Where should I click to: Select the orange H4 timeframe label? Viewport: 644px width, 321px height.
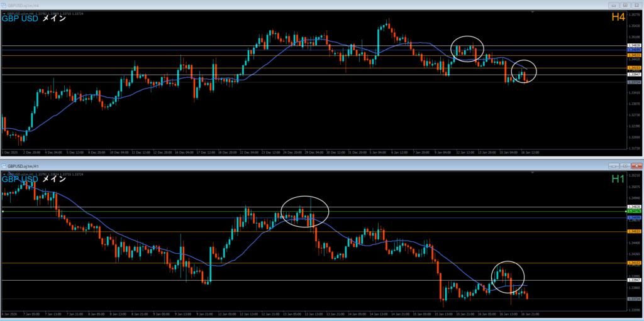pos(618,17)
